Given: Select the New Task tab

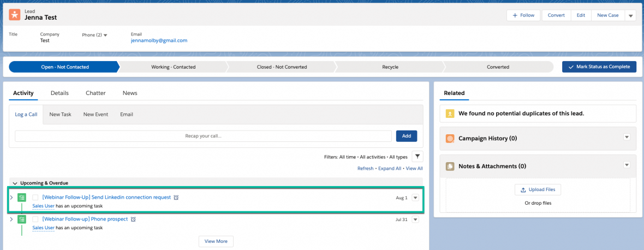Looking at the screenshot, I should click(60, 115).
